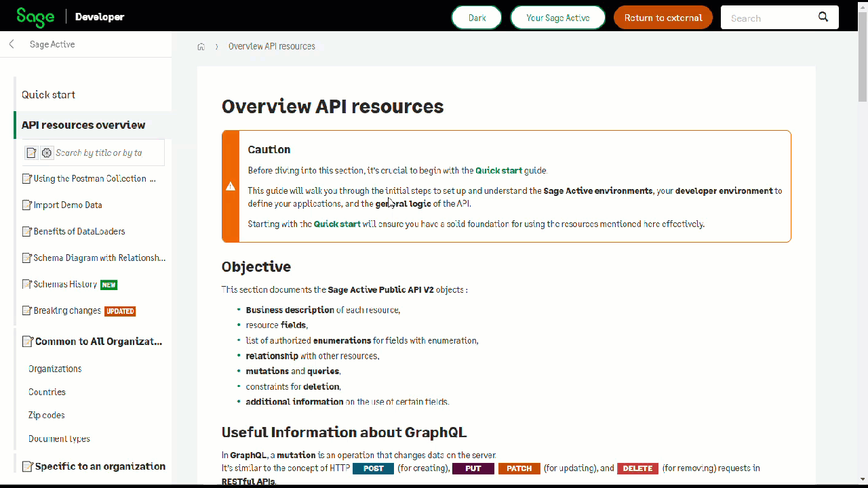The height and width of the screenshot is (488, 868).
Task: Open Organizations in the sidebar
Action: coord(55,369)
